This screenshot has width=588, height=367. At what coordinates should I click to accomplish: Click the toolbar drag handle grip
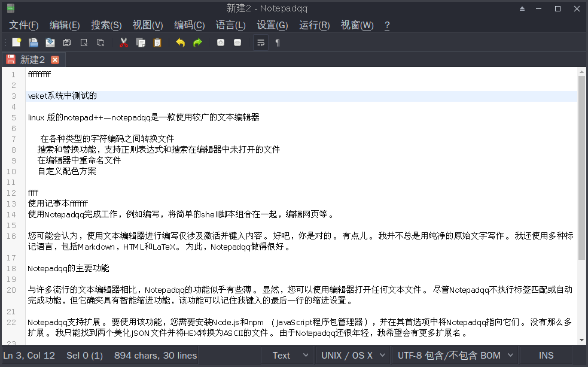point(5,43)
